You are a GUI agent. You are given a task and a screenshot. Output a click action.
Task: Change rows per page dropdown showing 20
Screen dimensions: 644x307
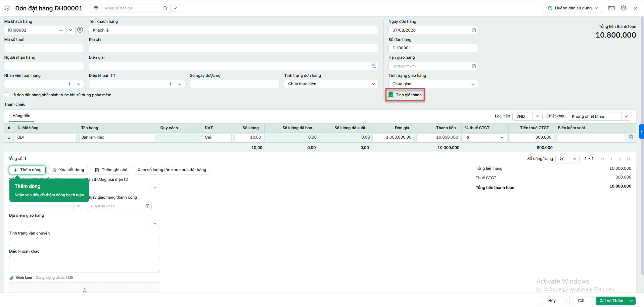tap(567, 159)
